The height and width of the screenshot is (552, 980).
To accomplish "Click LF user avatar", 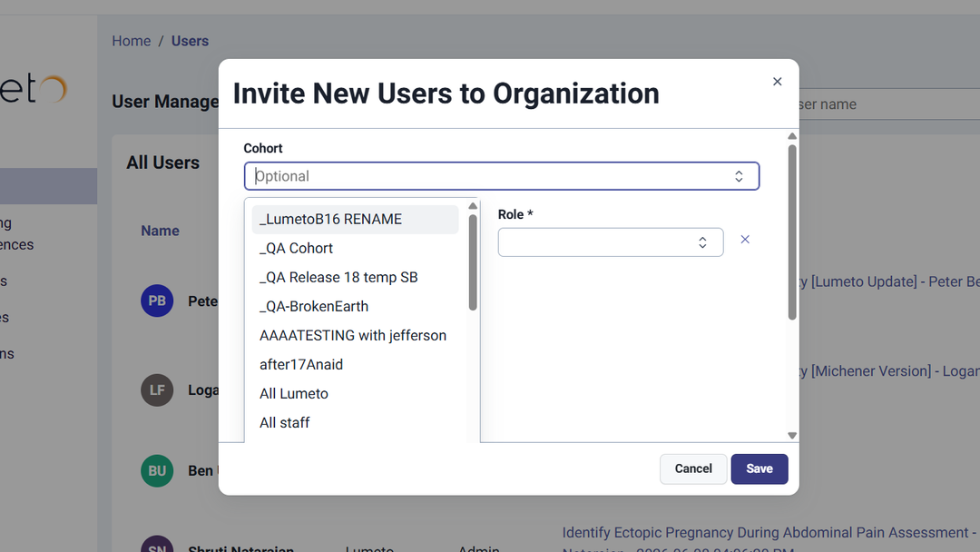I will (x=157, y=390).
